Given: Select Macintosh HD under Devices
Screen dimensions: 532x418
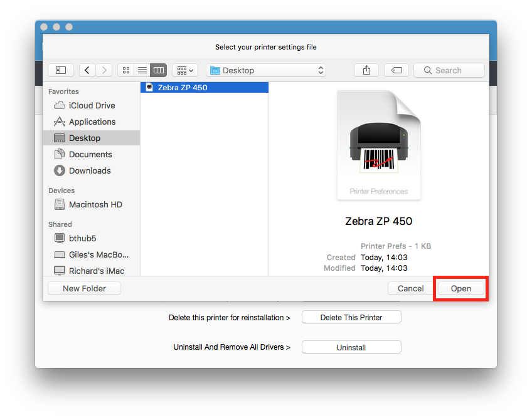Looking at the screenshot, I should 91,204.
